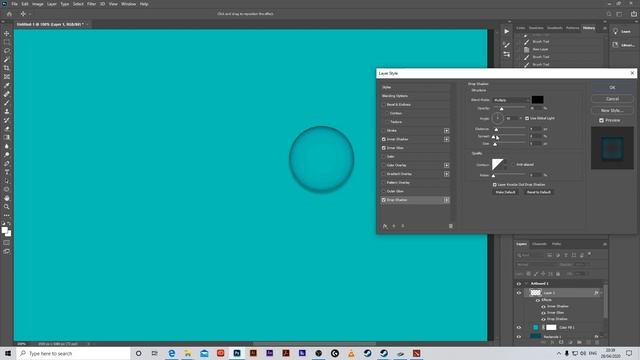Enable the Bevel & Emboss checkbox
Screen dimensions: 640x360
point(384,104)
